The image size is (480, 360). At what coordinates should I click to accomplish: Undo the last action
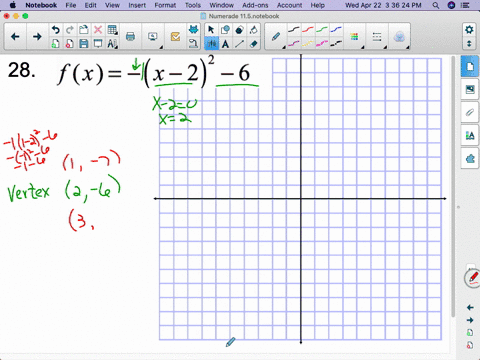point(56,30)
